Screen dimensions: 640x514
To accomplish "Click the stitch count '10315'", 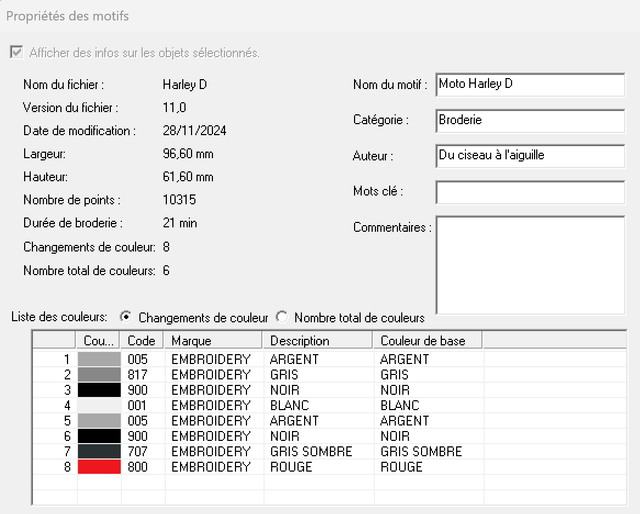I will (179, 200).
